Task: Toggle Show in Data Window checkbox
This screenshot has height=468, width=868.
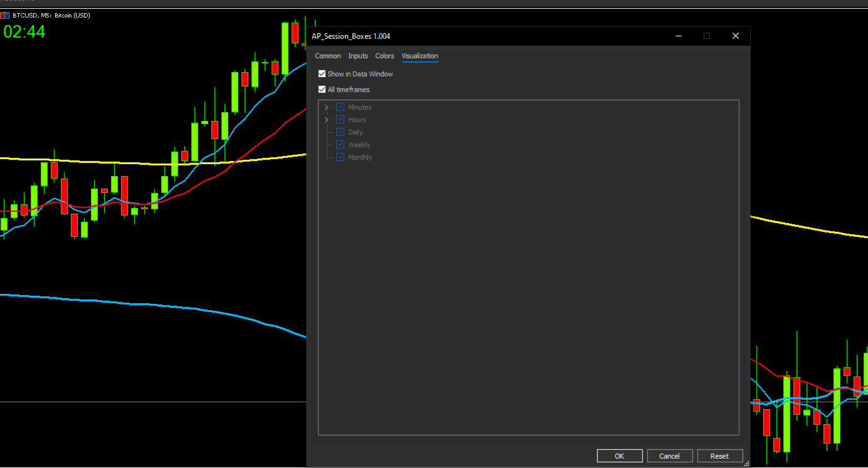Action: click(322, 74)
